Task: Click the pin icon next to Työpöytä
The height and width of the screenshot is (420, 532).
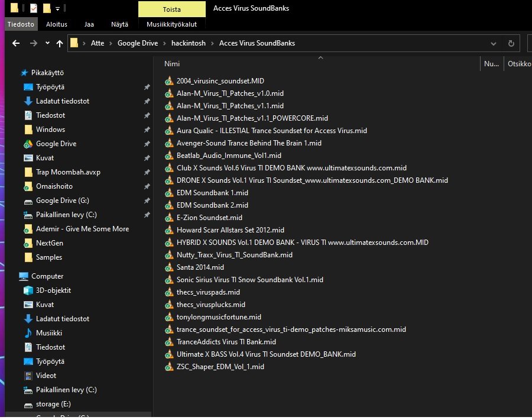Action: [x=147, y=88]
